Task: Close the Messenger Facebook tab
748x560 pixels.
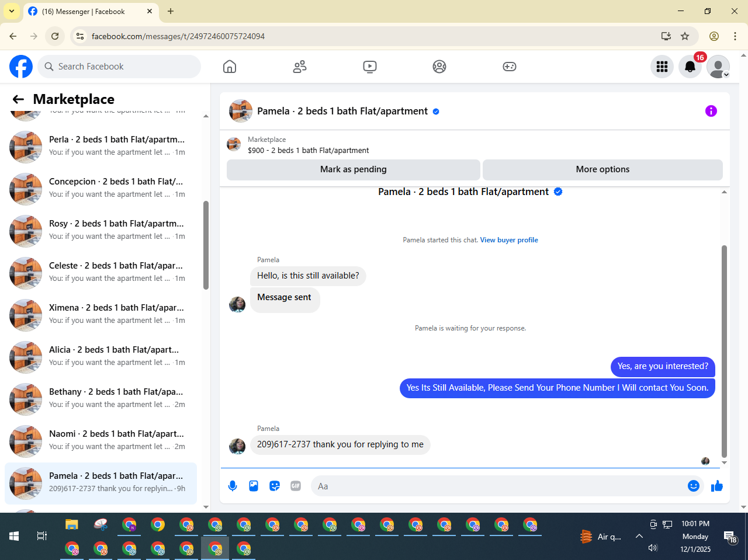Action: coord(150,11)
